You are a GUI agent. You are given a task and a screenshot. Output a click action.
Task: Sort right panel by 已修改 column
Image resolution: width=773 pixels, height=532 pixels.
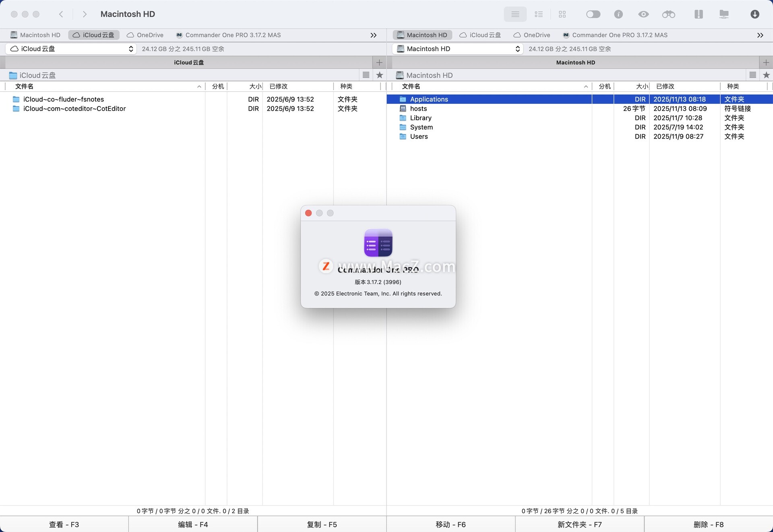665,86
